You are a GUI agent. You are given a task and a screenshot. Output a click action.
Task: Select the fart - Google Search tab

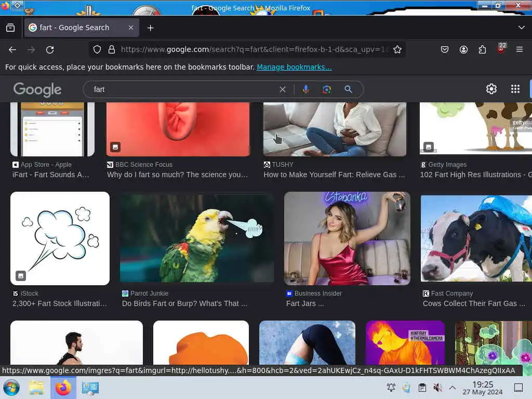(82, 28)
